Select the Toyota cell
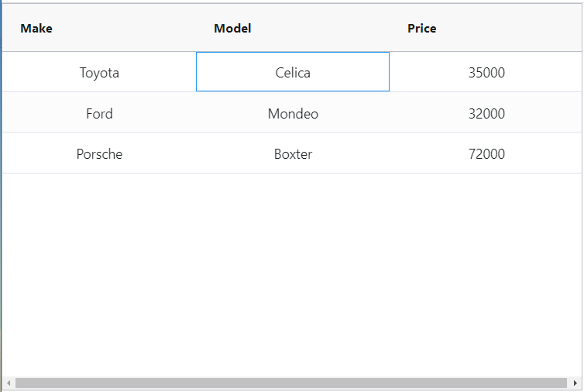The width and height of the screenshot is (584, 392). 99,72
